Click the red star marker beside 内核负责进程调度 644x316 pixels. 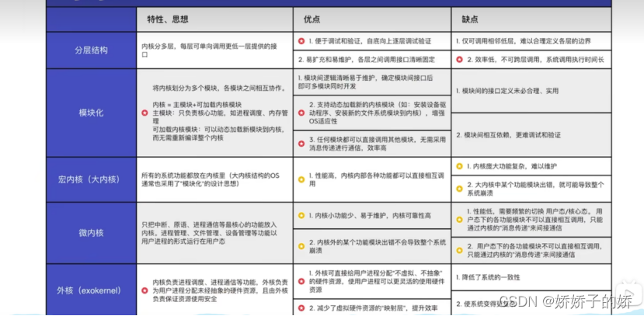pyautogui.click(x=144, y=290)
